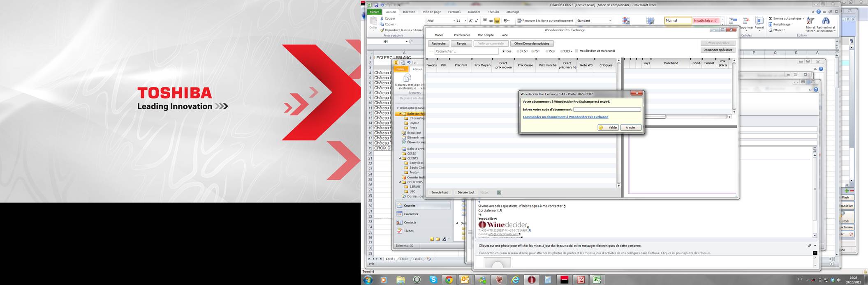This screenshot has height=285, width=868.
Task: Open the Insertion tab in Excel ribbon
Action: tap(409, 12)
